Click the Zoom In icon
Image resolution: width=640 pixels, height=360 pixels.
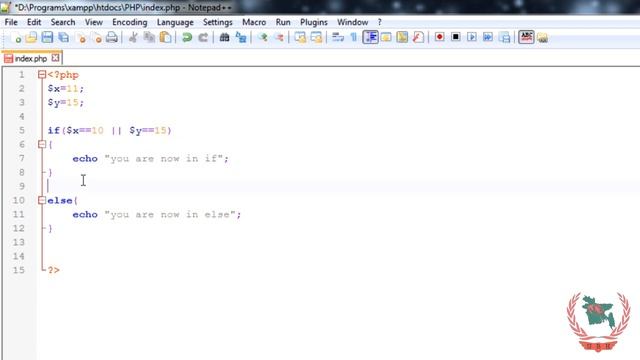click(x=262, y=38)
